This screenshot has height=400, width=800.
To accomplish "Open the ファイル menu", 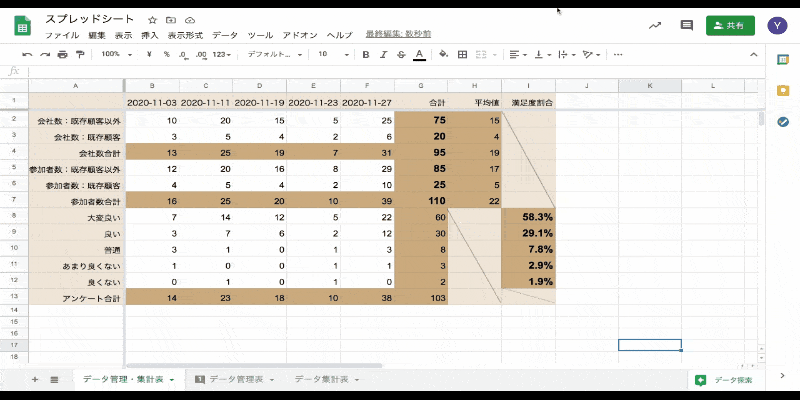I will [x=62, y=35].
